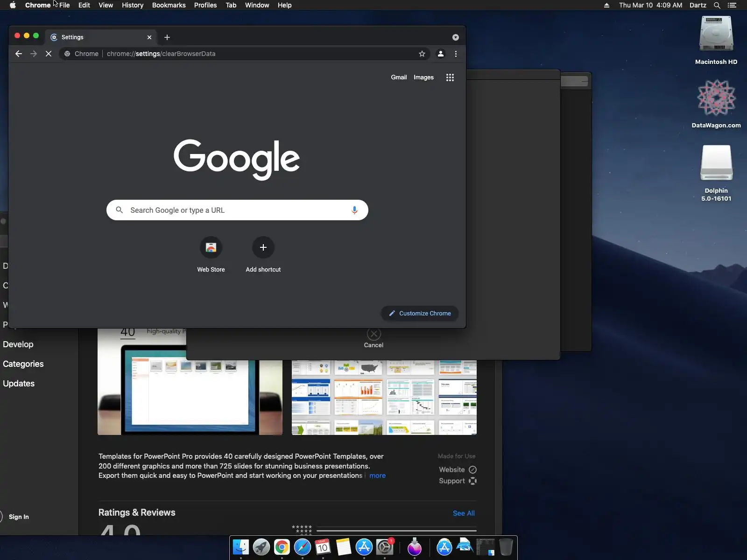747x560 pixels.
Task: Open the Tab menu
Action: (x=231, y=5)
